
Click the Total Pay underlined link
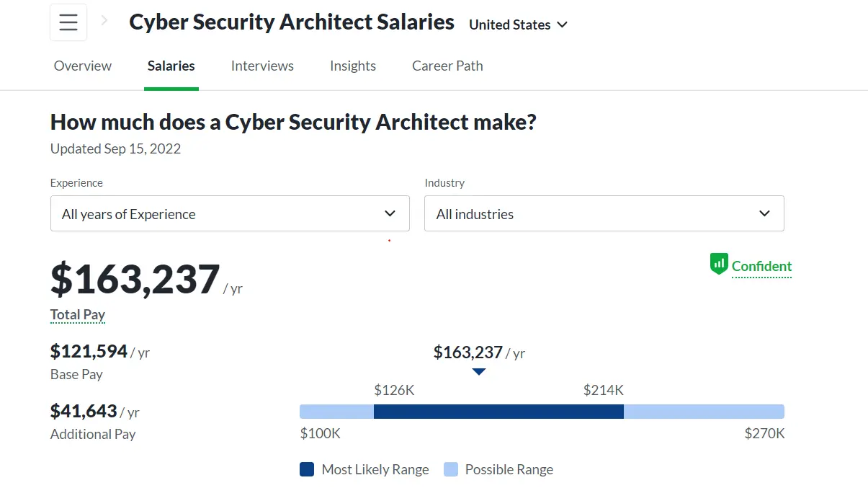click(x=78, y=315)
